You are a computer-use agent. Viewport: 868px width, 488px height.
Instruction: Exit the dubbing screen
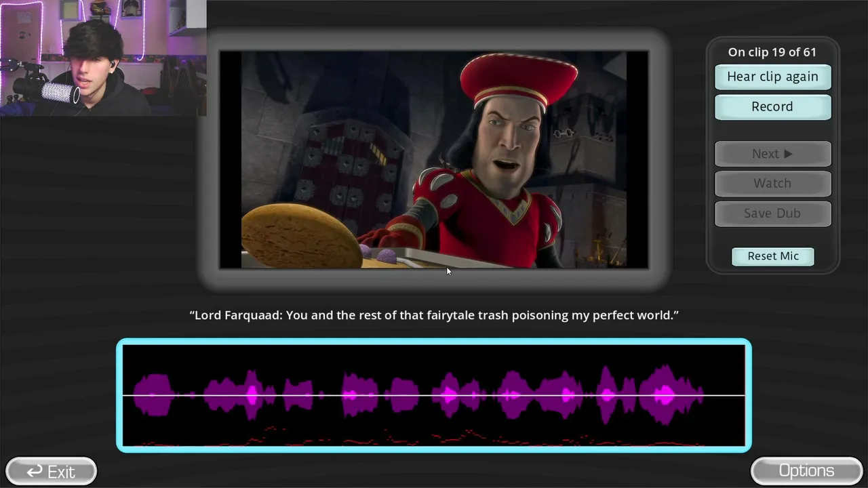pos(51,471)
